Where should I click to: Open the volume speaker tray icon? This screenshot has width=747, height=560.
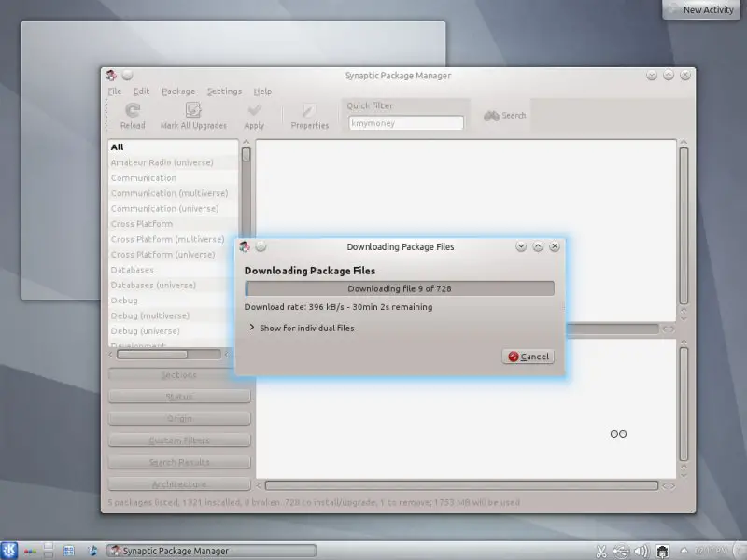click(x=641, y=552)
